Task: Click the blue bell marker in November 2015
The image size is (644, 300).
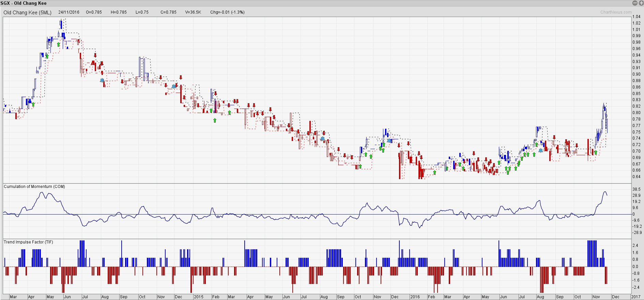Action: click(389, 140)
